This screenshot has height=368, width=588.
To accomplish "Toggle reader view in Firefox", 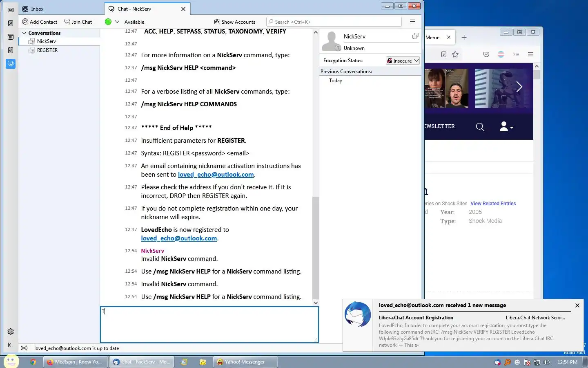I will coord(444,54).
